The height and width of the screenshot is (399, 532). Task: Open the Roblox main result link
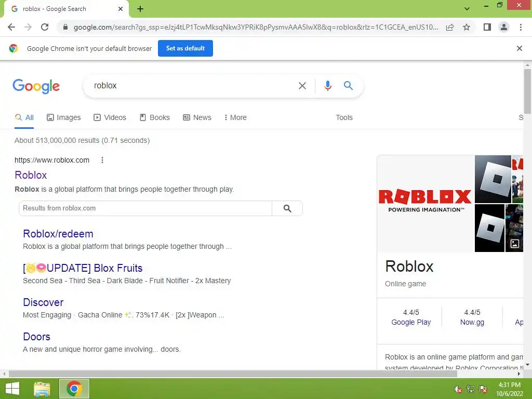(31, 175)
